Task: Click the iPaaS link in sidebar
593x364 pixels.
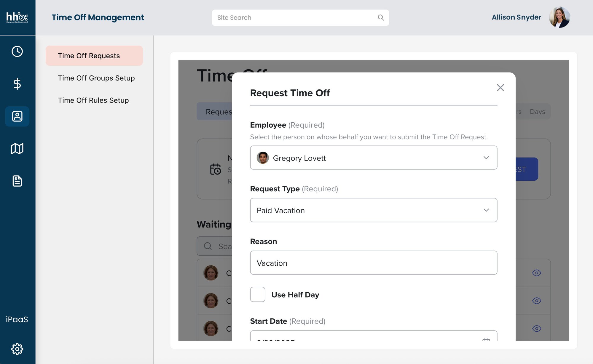Action: [17, 319]
